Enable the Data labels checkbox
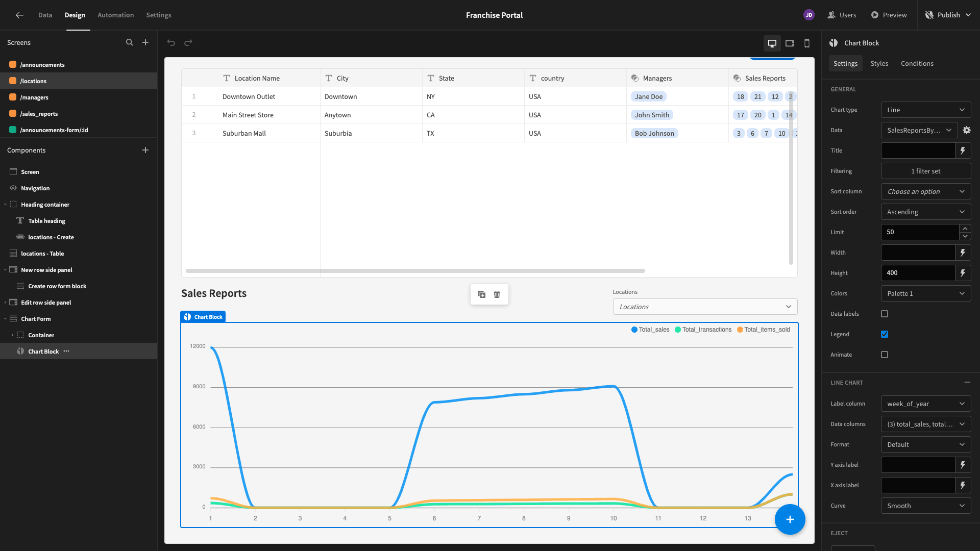 pyautogui.click(x=885, y=314)
